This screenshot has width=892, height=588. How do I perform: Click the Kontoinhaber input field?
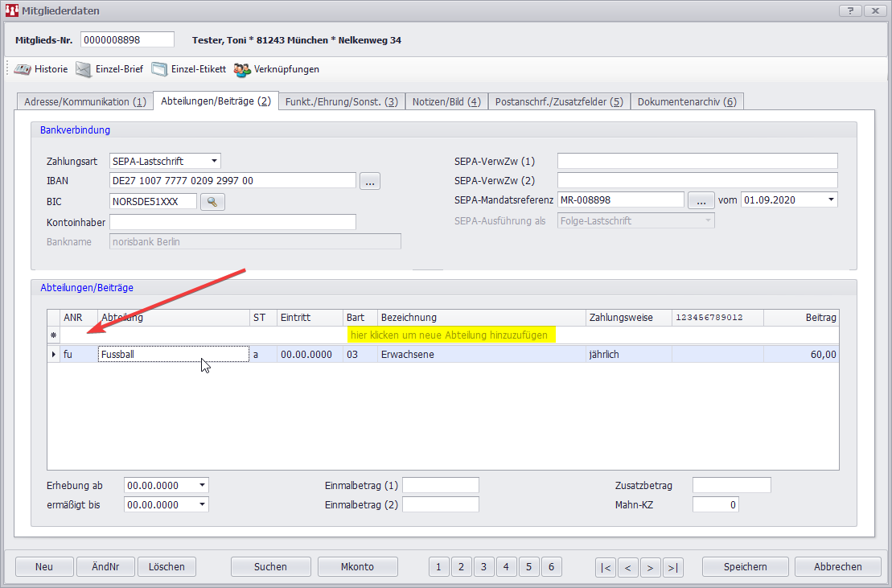232,222
